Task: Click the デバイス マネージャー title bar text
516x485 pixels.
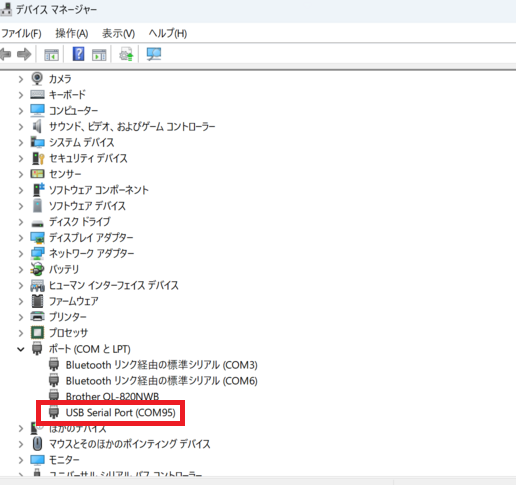Action: 56,10
